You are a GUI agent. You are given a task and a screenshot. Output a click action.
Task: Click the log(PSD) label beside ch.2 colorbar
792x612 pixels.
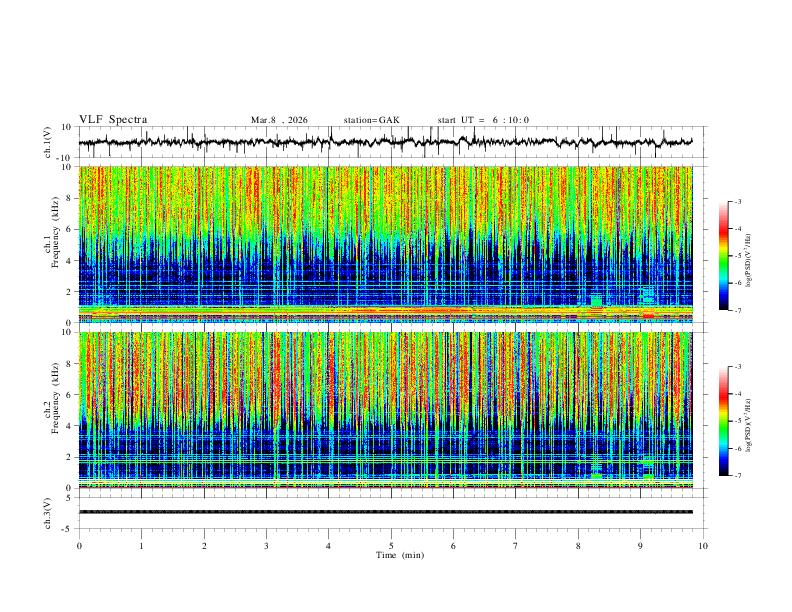pyautogui.click(x=749, y=424)
